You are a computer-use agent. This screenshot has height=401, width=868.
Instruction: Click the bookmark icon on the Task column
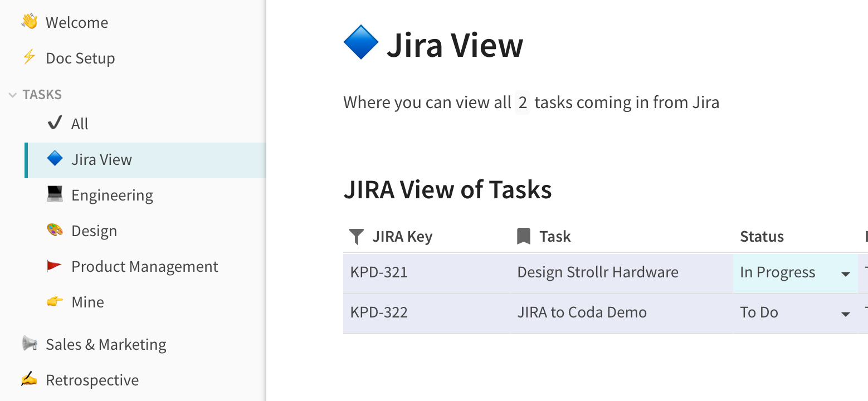tap(523, 236)
